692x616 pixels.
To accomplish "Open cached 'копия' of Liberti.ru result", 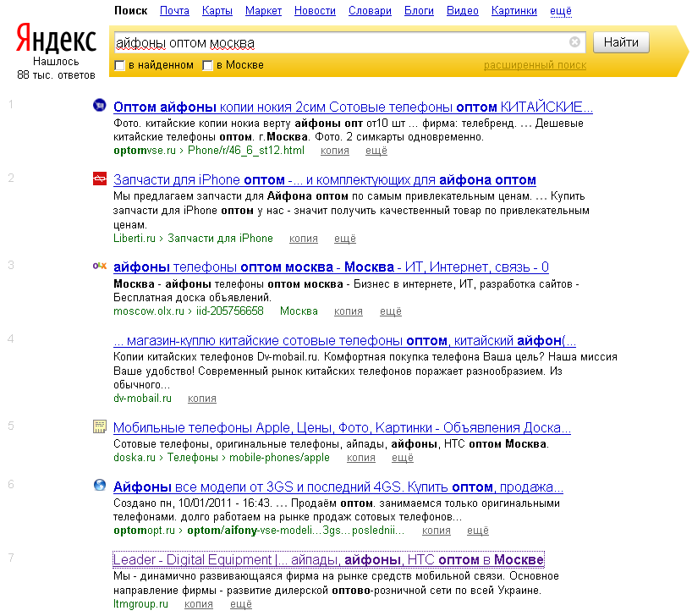I will [303, 239].
